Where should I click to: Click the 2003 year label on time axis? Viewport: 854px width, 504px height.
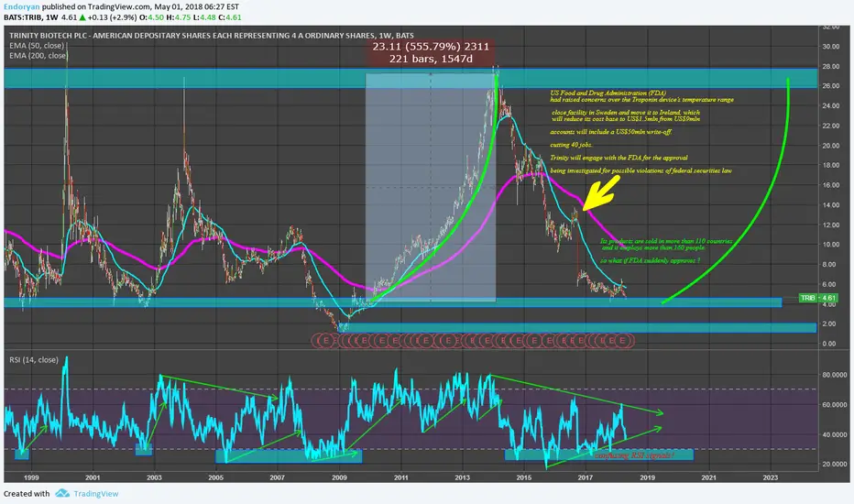pos(154,477)
